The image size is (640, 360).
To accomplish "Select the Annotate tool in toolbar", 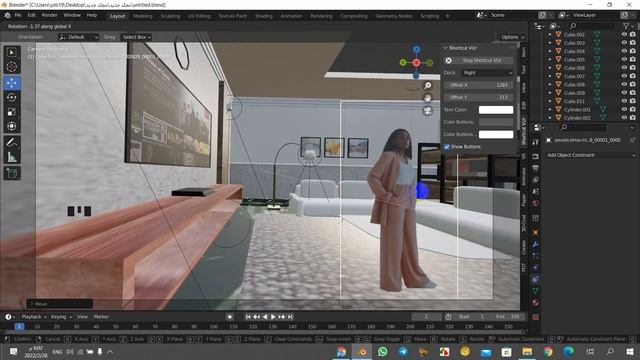I will [12, 142].
